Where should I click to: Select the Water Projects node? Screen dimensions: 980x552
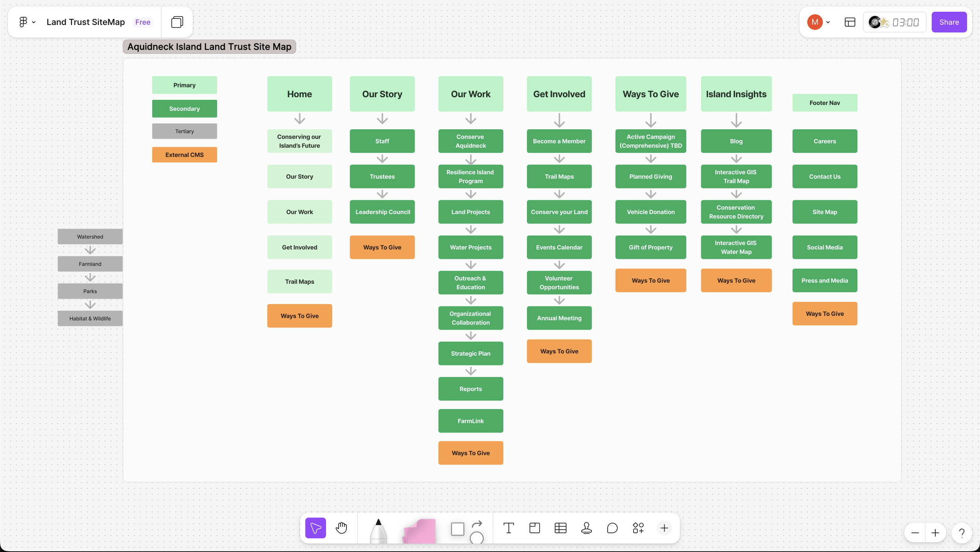(470, 247)
